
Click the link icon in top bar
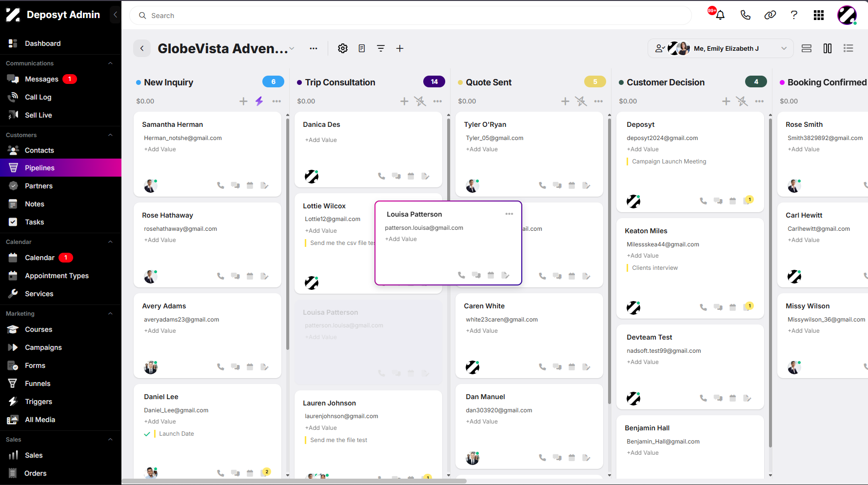click(x=770, y=15)
